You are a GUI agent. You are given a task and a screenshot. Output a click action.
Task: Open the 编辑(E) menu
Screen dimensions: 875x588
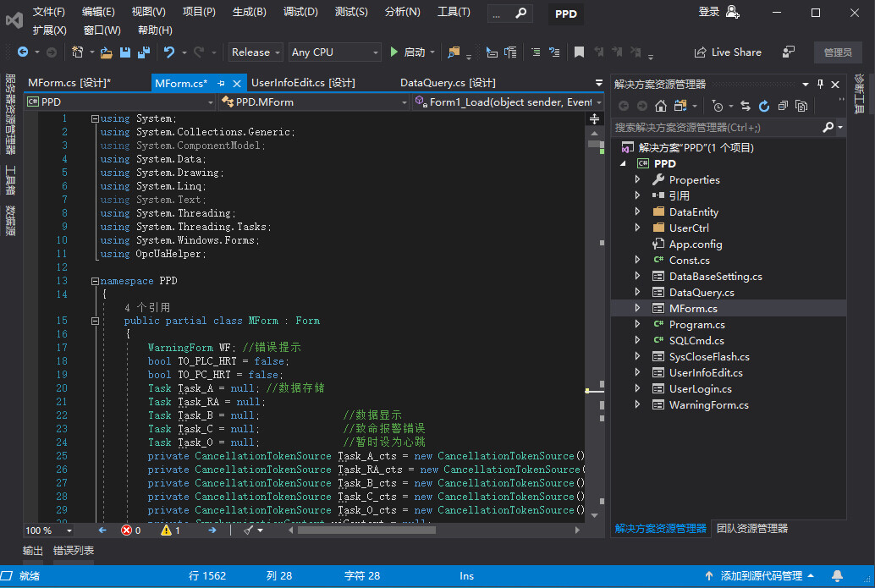(98, 12)
